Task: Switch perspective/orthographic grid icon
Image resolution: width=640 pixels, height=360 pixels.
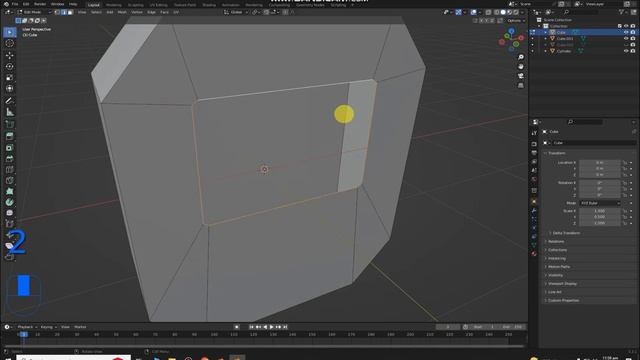Action: click(x=521, y=85)
